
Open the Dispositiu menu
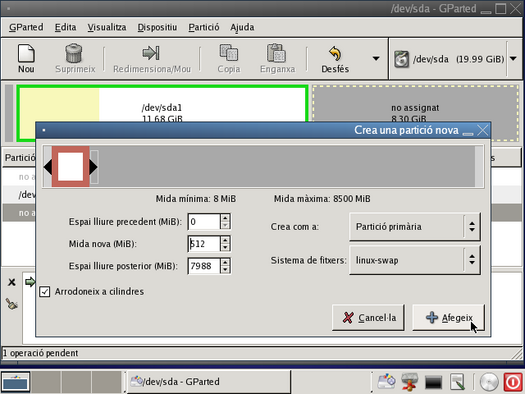tap(157, 27)
